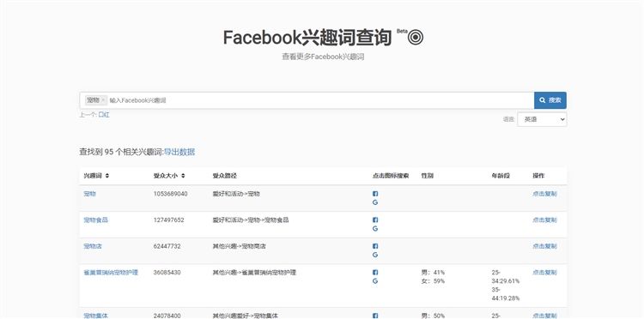Click the blue 搜索 search button
Screen dimensions: 644x319
[550, 100]
